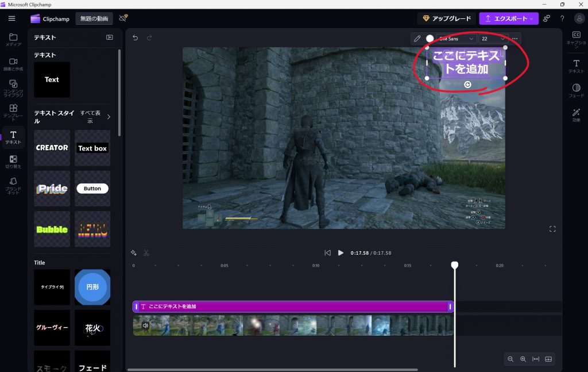
Task: Skip to the start of the video
Action: pyautogui.click(x=327, y=253)
